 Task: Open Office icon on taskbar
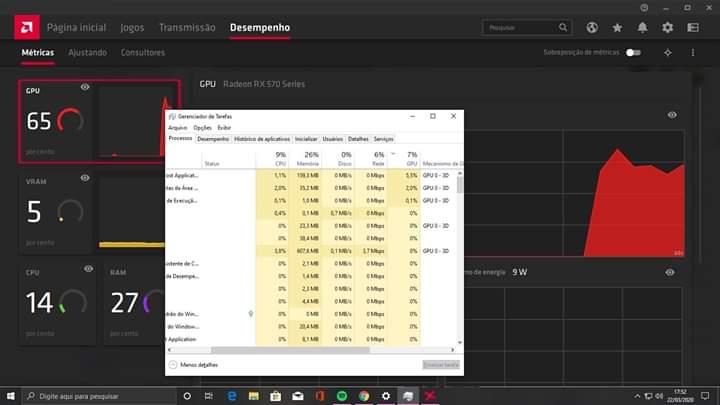point(320,396)
